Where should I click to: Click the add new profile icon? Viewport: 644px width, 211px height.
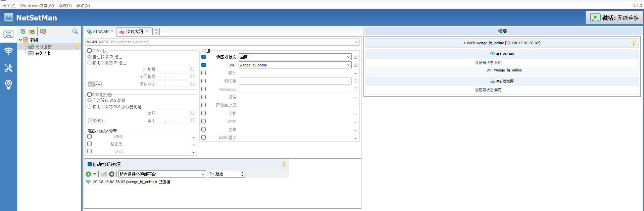[22, 32]
